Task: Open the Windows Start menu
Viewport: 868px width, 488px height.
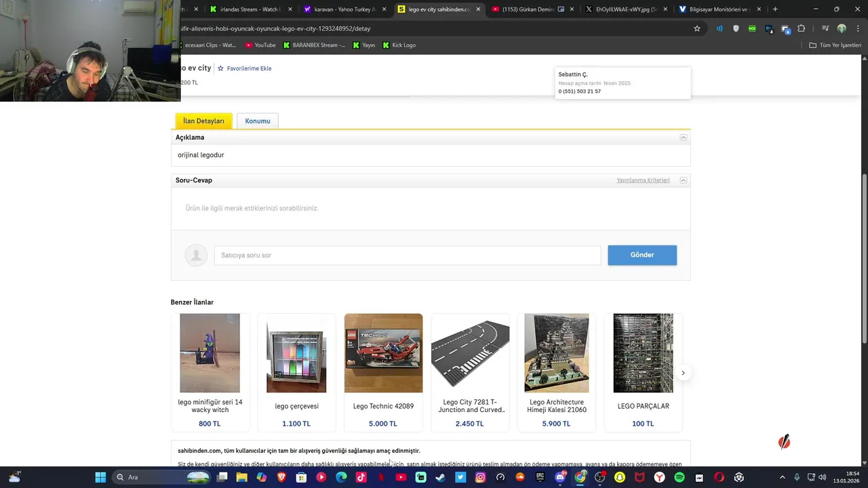Action: tap(100, 477)
